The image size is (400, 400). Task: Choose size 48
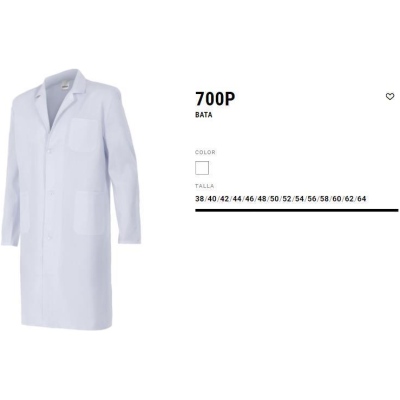point(262,199)
